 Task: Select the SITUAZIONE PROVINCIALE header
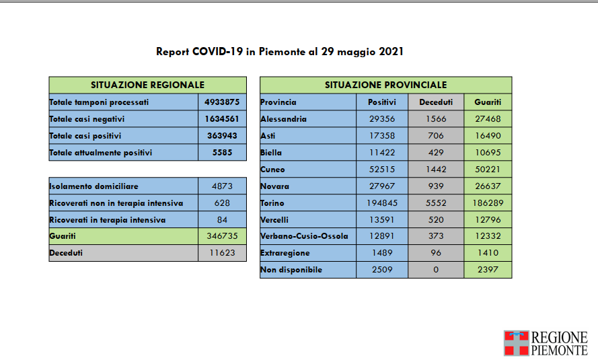(385, 85)
